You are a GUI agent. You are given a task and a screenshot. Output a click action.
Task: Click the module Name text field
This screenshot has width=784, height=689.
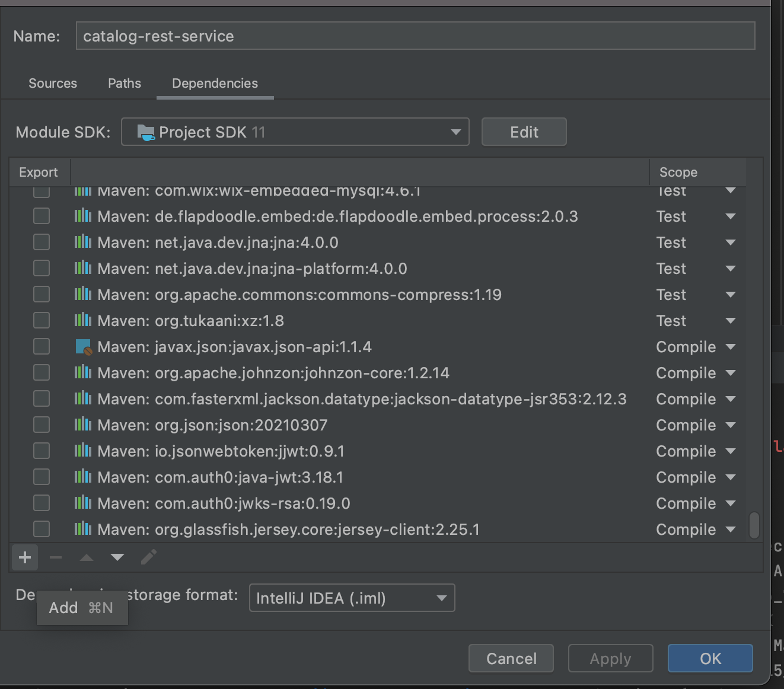(415, 36)
